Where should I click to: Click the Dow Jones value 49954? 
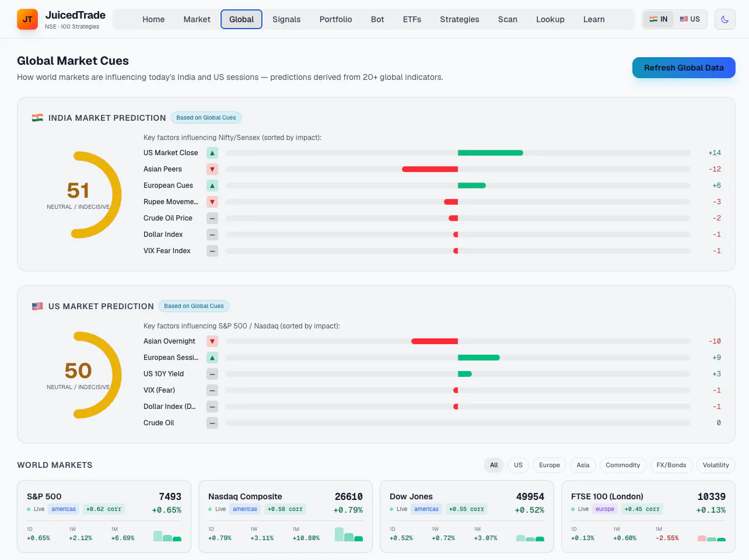pos(530,496)
